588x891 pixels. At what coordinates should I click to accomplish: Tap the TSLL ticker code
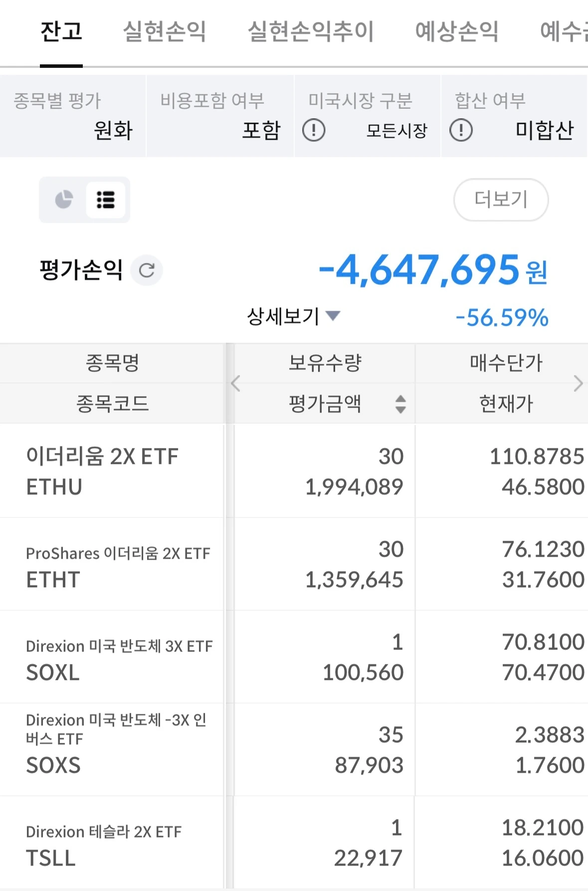(51, 858)
